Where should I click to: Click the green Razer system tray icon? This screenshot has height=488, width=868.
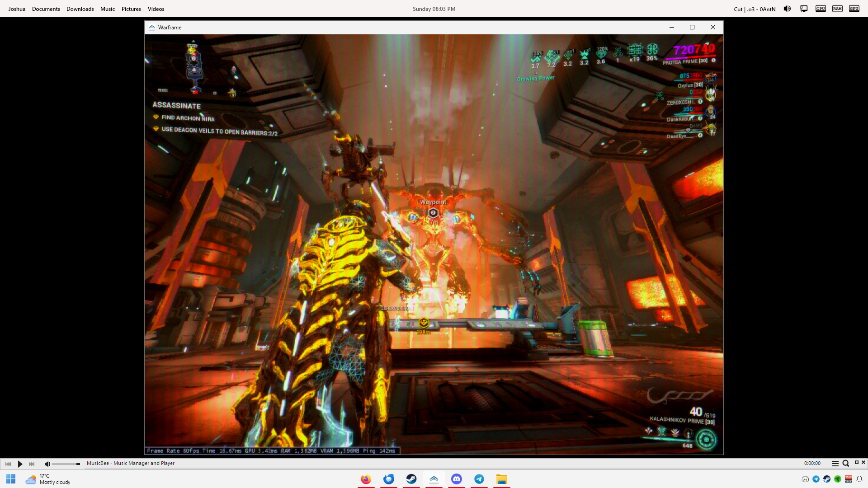coord(838,479)
